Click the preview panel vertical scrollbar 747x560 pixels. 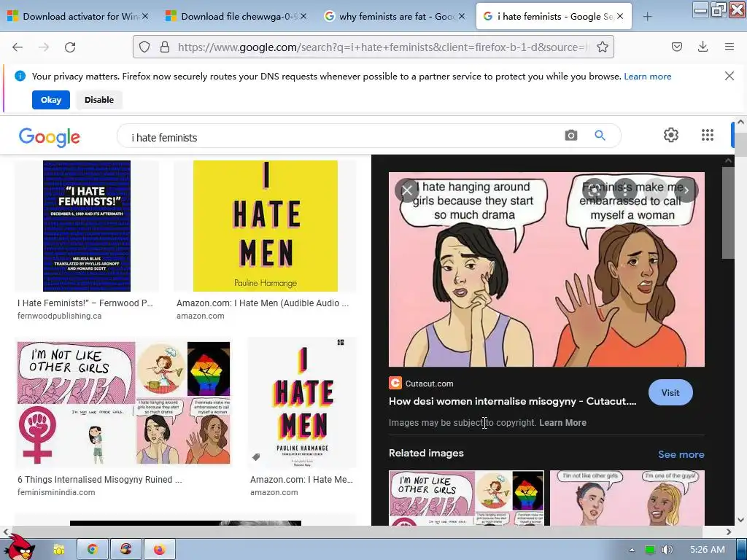click(728, 212)
